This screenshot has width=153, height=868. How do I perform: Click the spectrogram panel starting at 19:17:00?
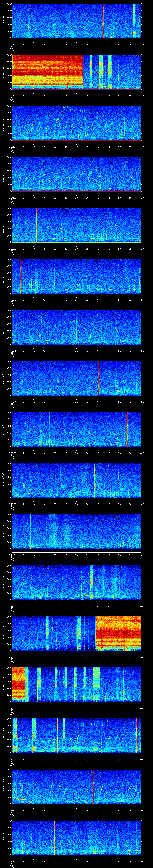click(x=77, y=838)
